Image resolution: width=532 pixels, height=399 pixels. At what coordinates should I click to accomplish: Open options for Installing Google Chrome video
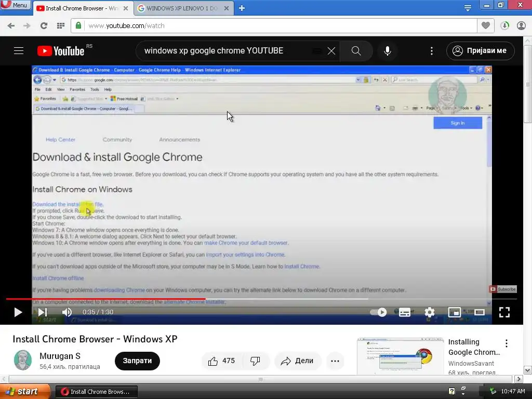click(506, 343)
